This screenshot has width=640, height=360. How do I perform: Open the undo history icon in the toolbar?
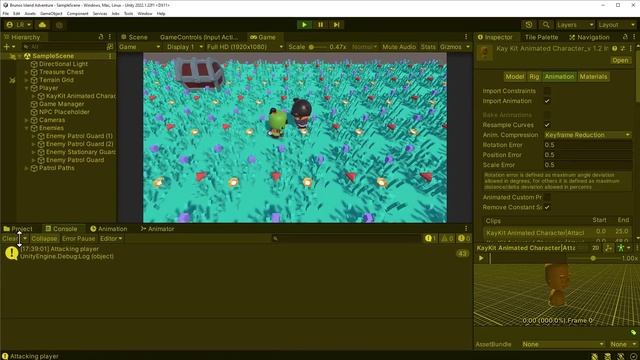[x=529, y=25]
